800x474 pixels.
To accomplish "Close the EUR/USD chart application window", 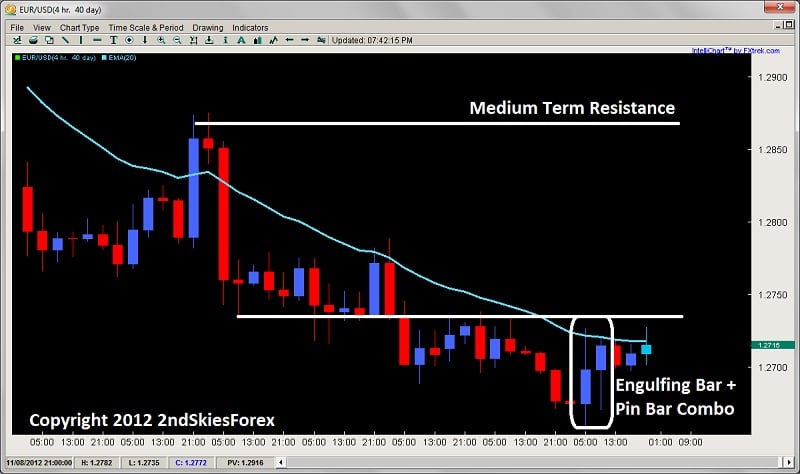I will pyautogui.click(x=780, y=7).
